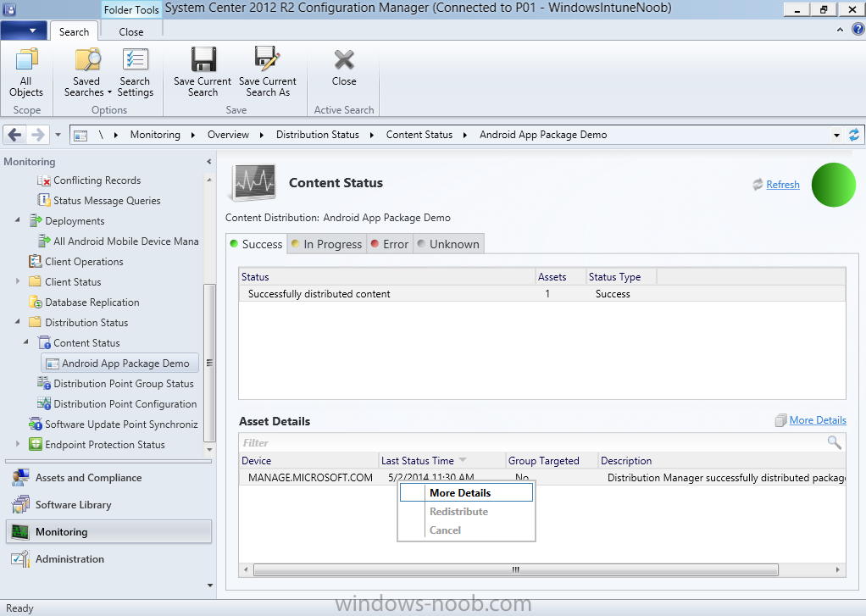Open the workspace overflow arrow at bottom
The height and width of the screenshot is (616, 866).
[210, 585]
